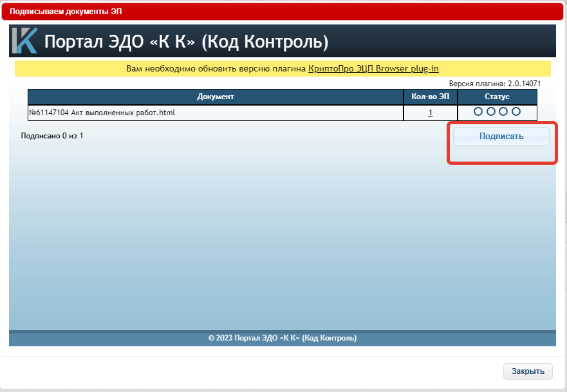Click the Статус column header

(x=497, y=97)
